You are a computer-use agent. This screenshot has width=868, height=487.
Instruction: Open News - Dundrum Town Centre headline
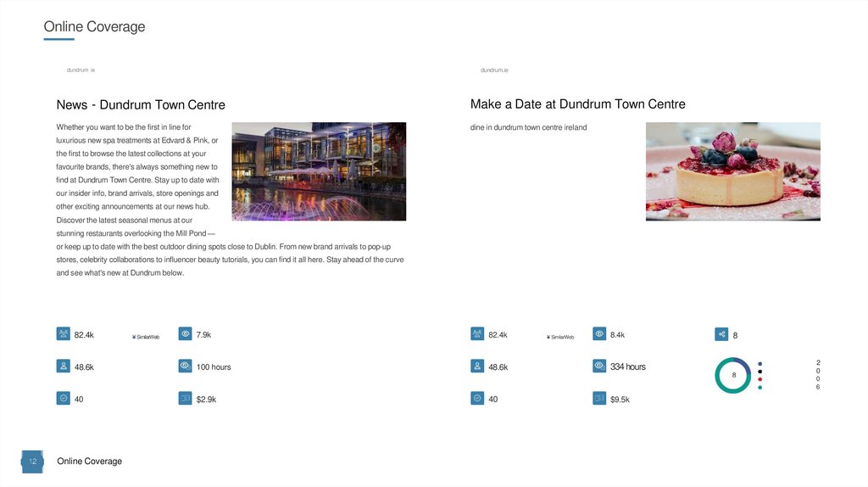(141, 104)
